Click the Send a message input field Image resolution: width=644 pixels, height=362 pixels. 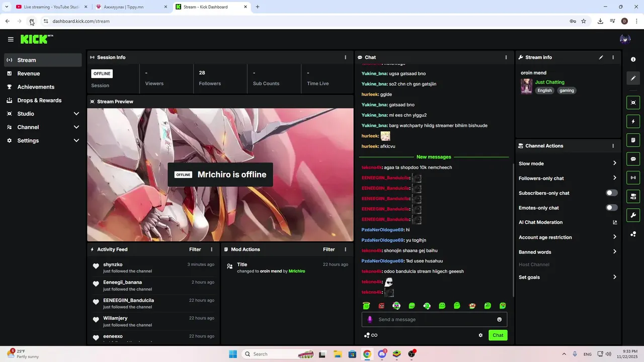pyautogui.click(x=434, y=319)
